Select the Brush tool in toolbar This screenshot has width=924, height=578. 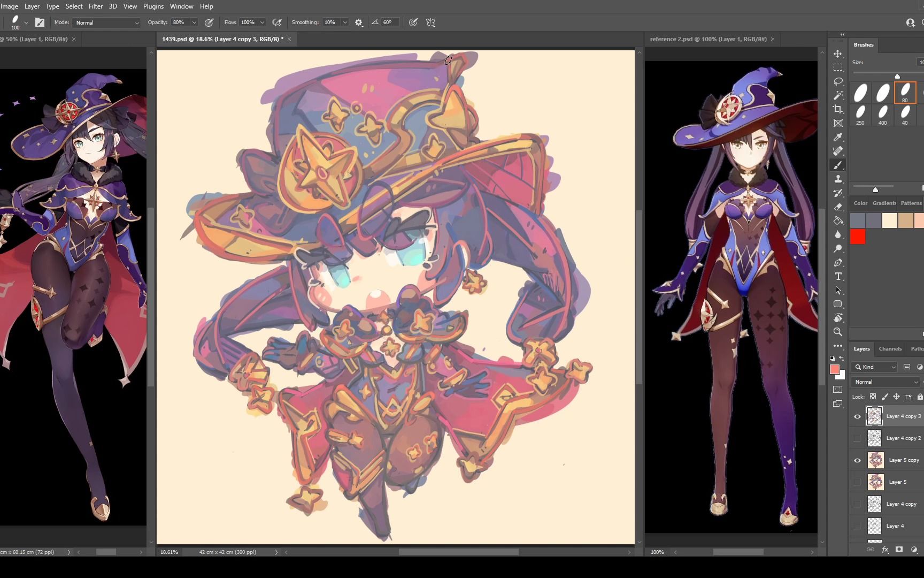[x=838, y=165]
